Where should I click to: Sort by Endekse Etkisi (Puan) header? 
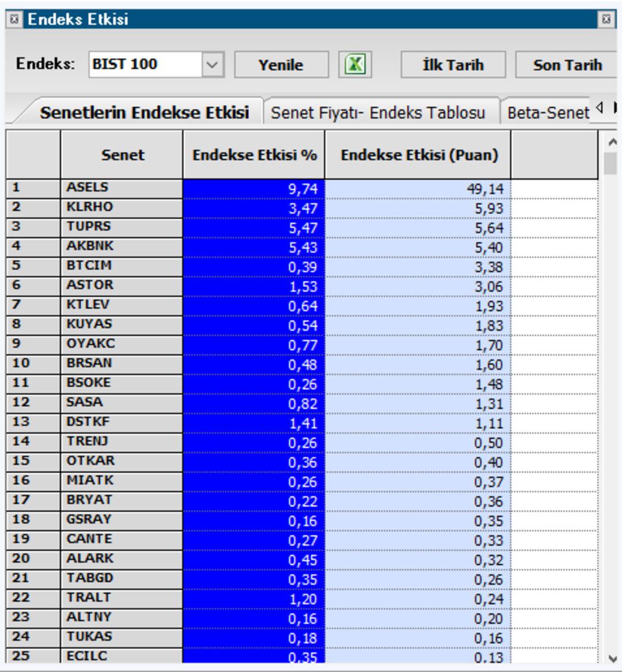(419, 154)
